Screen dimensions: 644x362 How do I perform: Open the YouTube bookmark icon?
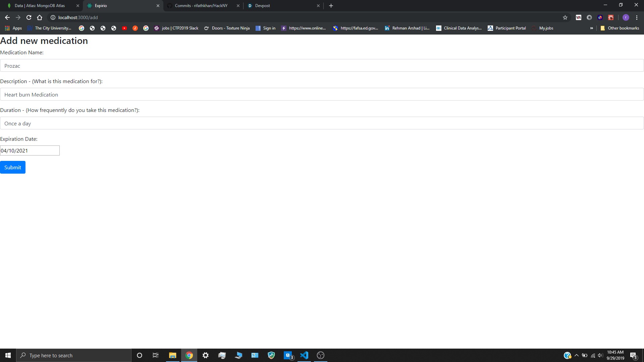(x=124, y=28)
